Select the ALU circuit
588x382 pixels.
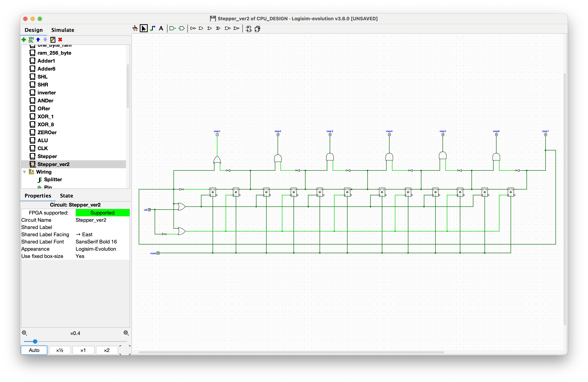pyautogui.click(x=43, y=140)
